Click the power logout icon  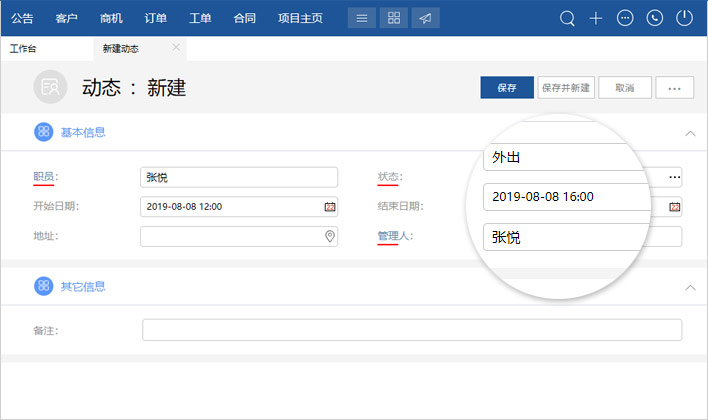click(684, 18)
